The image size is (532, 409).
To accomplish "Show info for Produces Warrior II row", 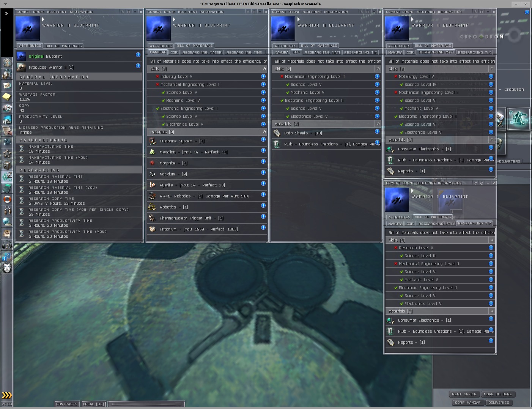I will click(138, 66).
